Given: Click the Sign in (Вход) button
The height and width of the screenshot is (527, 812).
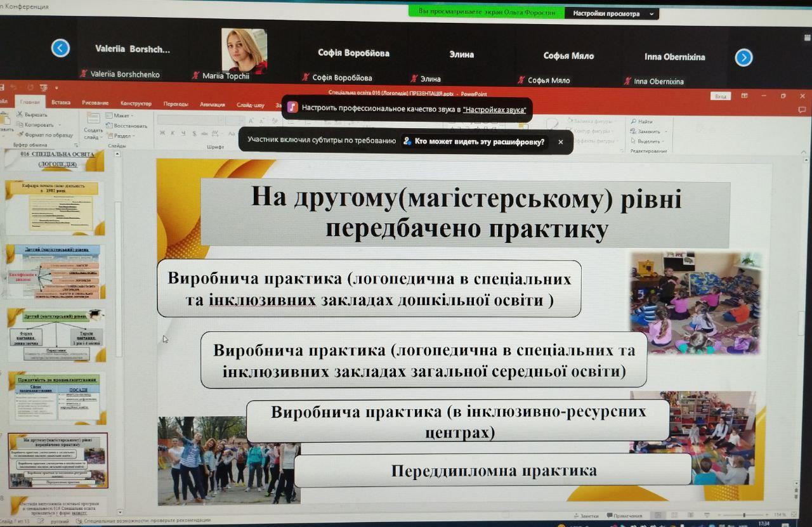Looking at the screenshot, I should pyautogui.click(x=721, y=96).
